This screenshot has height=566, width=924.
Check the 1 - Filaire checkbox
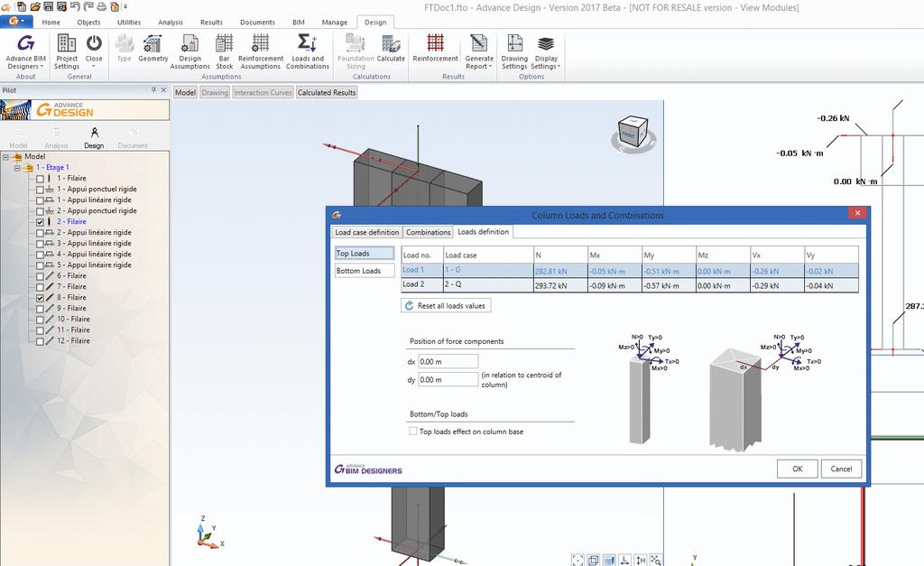[40, 179]
